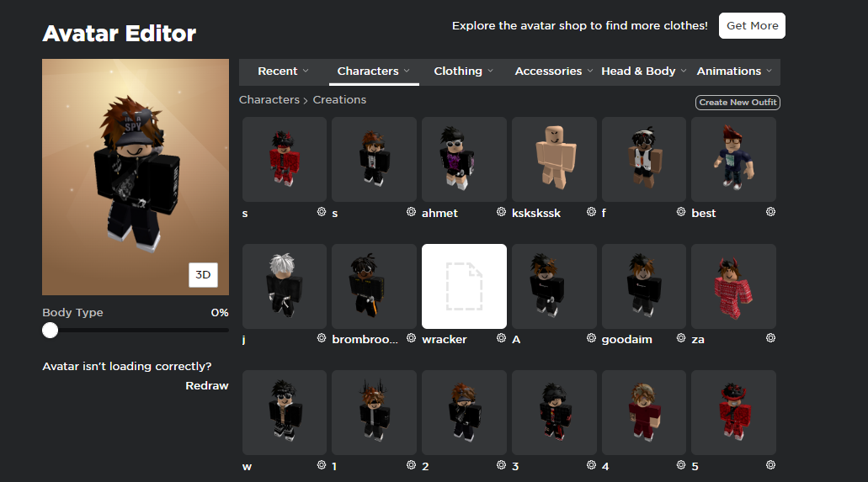The height and width of the screenshot is (482, 868).
Task: Open settings gear for f outfit
Action: tap(681, 212)
